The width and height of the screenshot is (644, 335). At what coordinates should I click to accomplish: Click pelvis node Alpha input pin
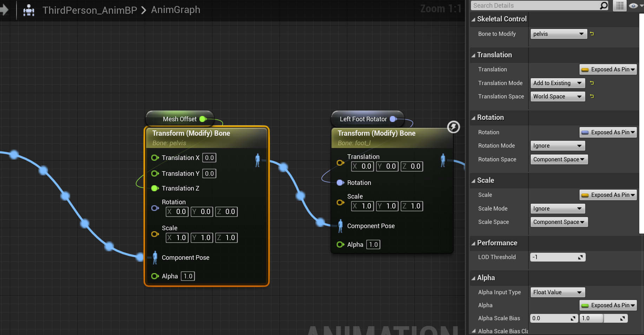point(155,276)
